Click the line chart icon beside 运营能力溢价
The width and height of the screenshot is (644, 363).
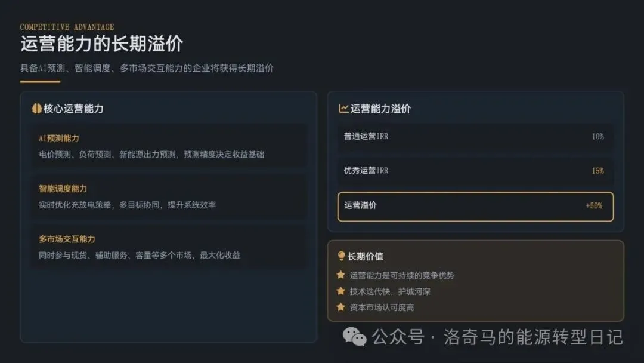click(343, 109)
